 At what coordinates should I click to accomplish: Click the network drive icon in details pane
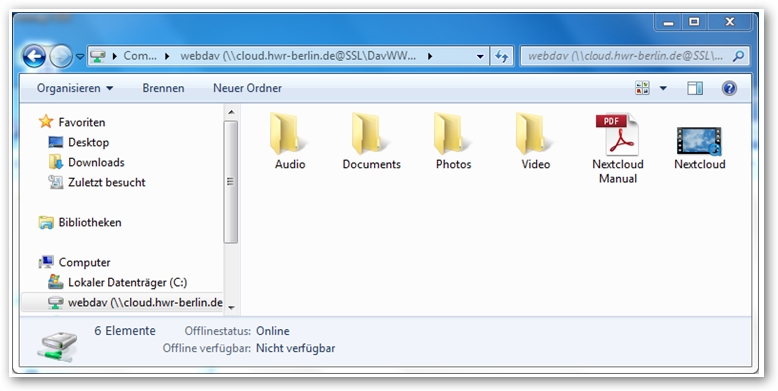[58, 346]
